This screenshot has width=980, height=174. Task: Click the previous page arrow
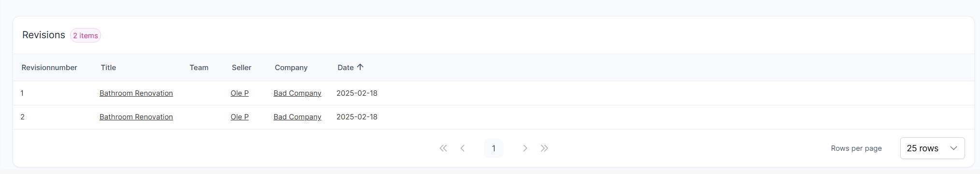[x=463, y=148]
